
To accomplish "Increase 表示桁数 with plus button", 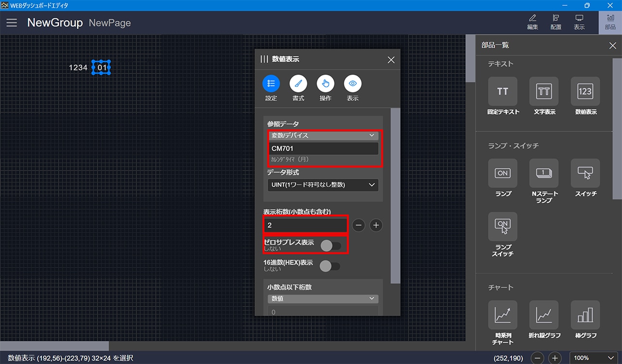I will click(376, 225).
